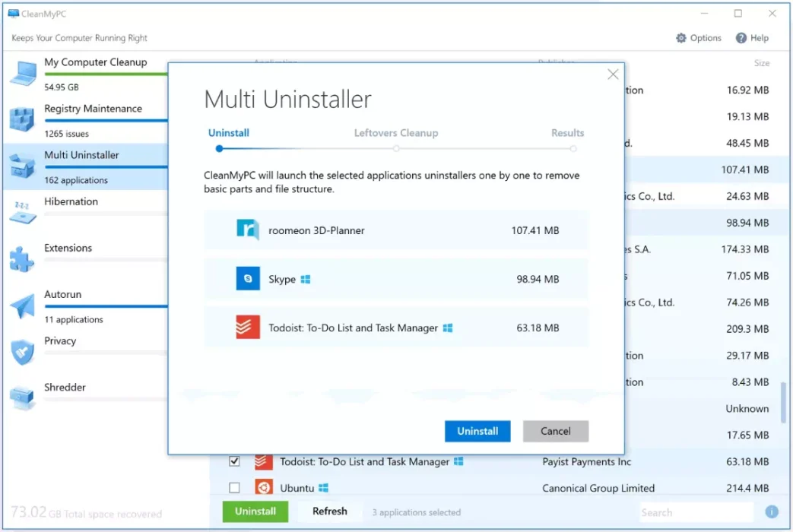Viewport: 793px width, 532px height.
Task: Select the Privacy shield icon
Action: pyautogui.click(x=22, y=352)
